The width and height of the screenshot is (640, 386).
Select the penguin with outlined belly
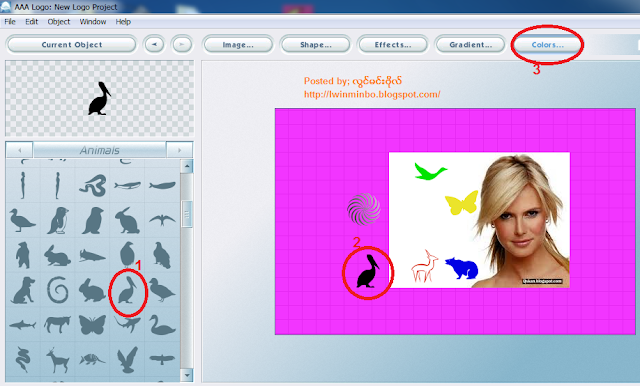pos(58,221)
